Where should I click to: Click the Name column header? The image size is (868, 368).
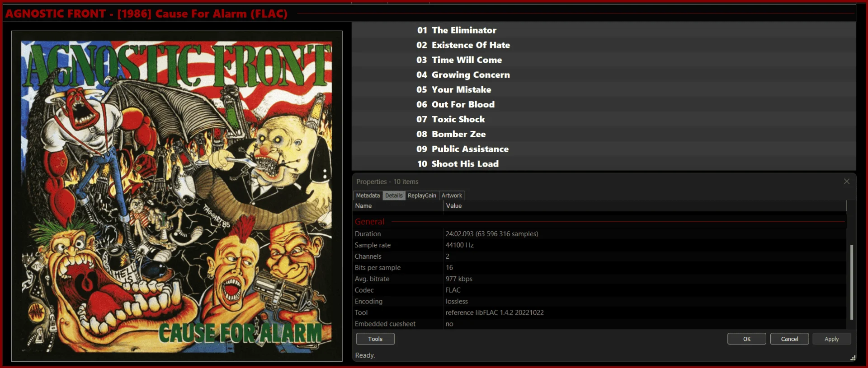click(x=398, y=206)
